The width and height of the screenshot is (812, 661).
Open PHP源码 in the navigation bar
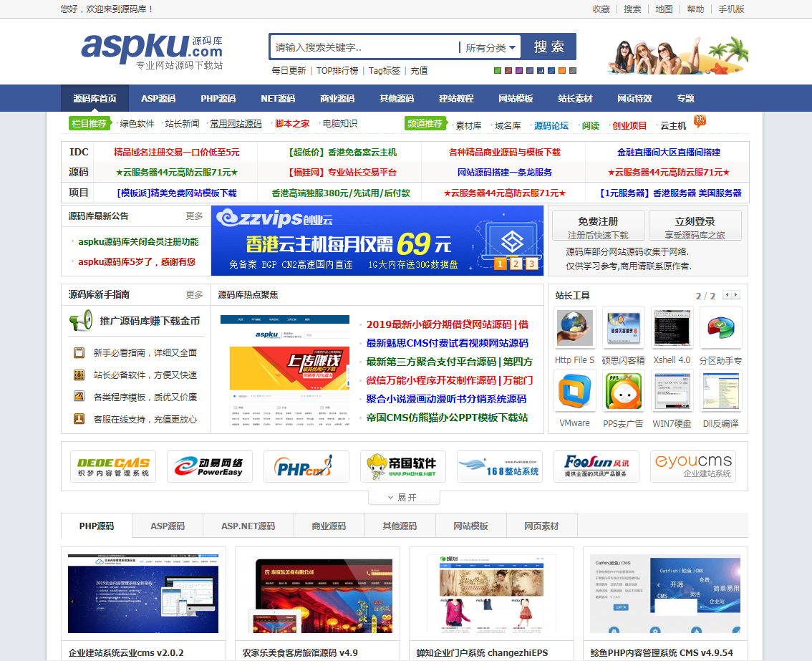coord(218,99)
